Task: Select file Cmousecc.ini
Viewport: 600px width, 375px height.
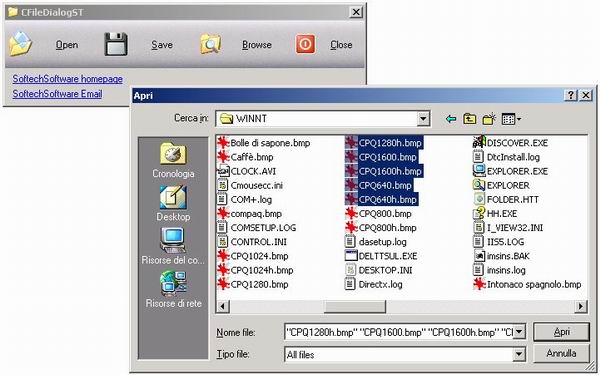Action: coord(250,185)
